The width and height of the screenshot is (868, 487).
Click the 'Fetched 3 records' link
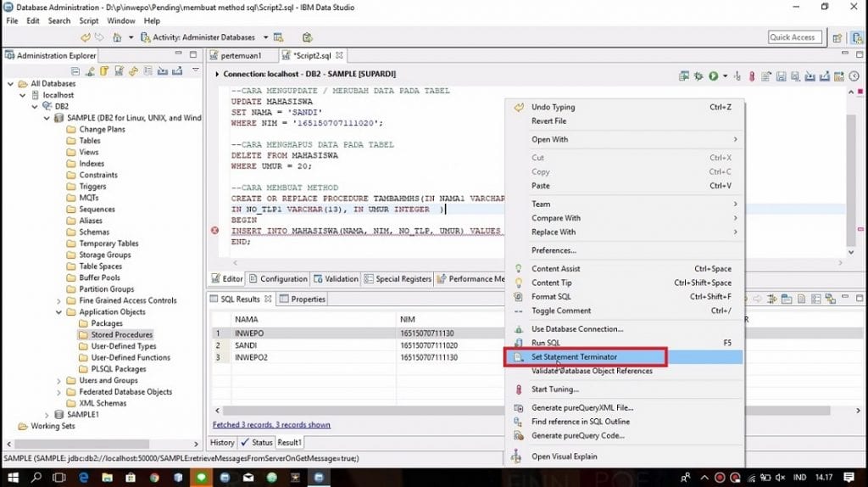pyautogui.click(x=271, y=425)
